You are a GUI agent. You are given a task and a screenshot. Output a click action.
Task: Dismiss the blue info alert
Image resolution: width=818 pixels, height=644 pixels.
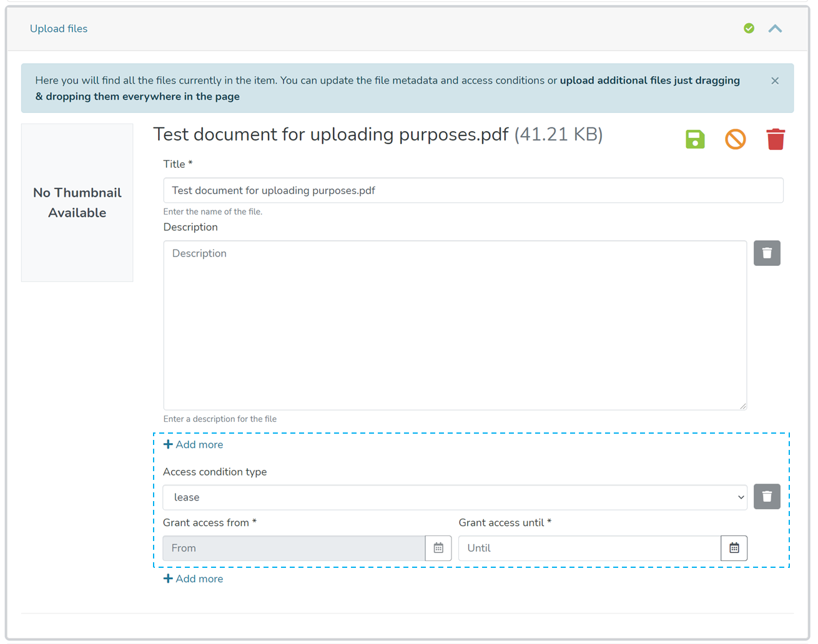point(774,81)
